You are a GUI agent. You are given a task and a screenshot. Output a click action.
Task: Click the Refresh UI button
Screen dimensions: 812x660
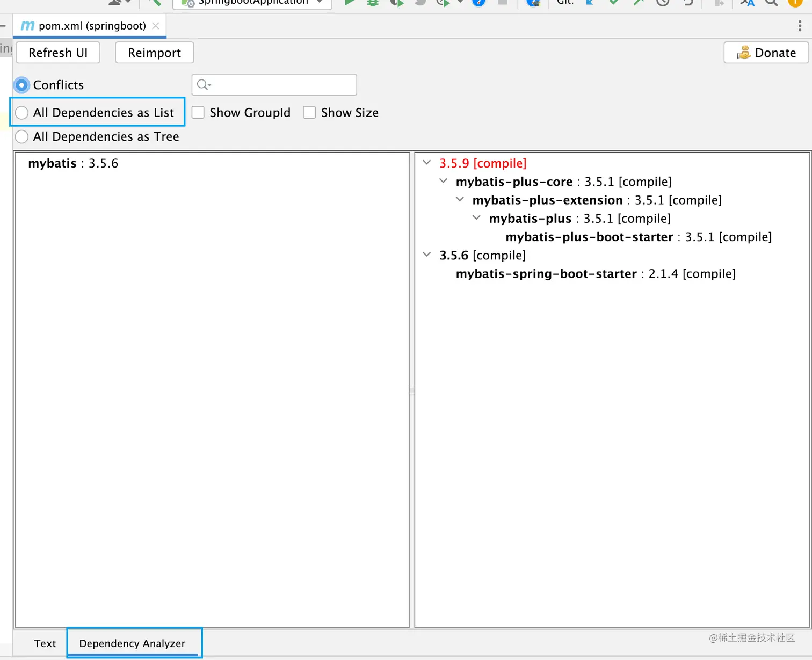tap(58, 53)
